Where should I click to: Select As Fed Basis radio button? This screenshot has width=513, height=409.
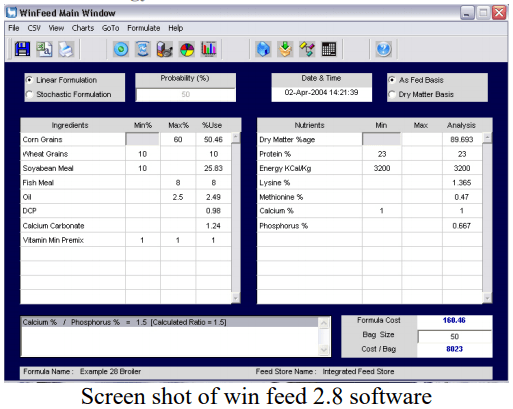392,80
